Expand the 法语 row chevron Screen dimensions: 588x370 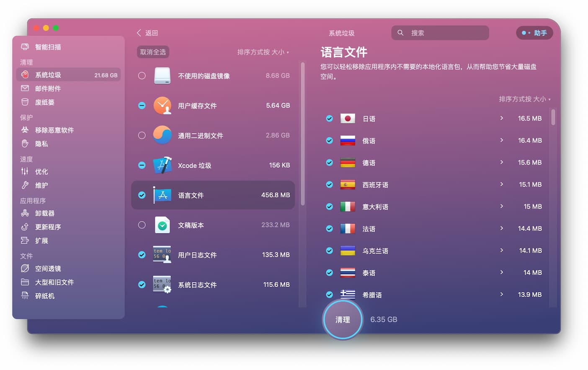coord(502,228)
